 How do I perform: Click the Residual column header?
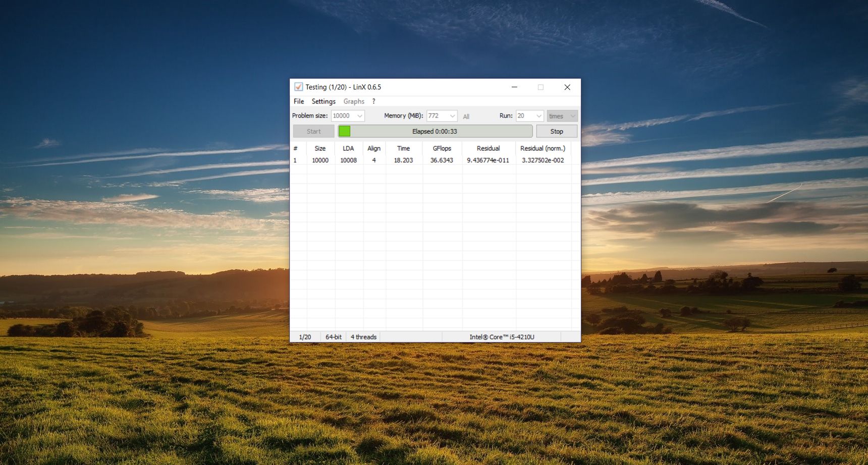[489, 148]
